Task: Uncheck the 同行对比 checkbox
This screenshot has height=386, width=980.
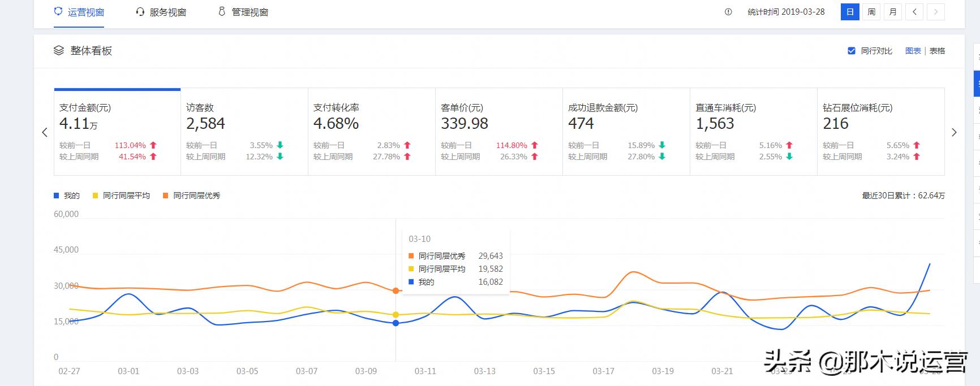Action: [852, 51]
